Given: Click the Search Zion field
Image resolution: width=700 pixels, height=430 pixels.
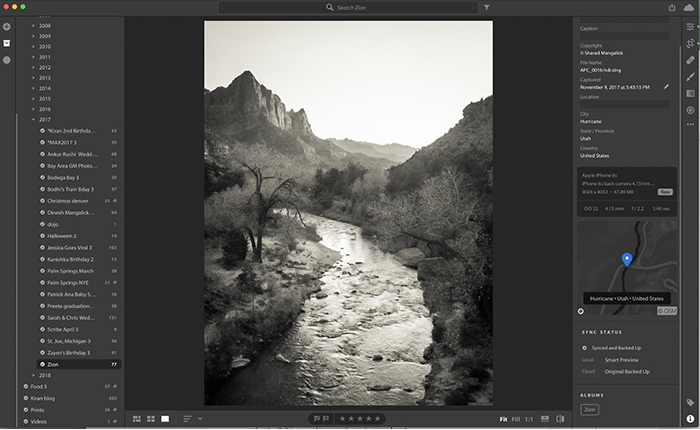Looking at the screenshot, I should (x=348, y=8).
